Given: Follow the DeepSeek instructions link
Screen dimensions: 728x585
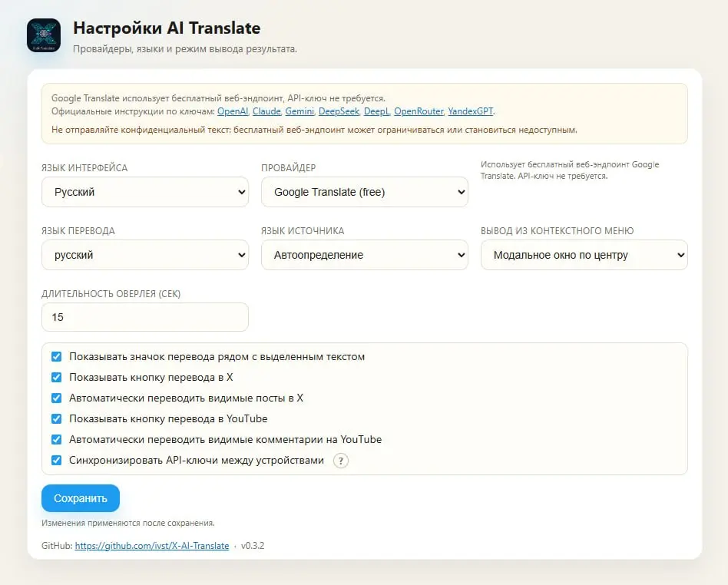Looking at the screenshot, I should click(x=339, y=111).
